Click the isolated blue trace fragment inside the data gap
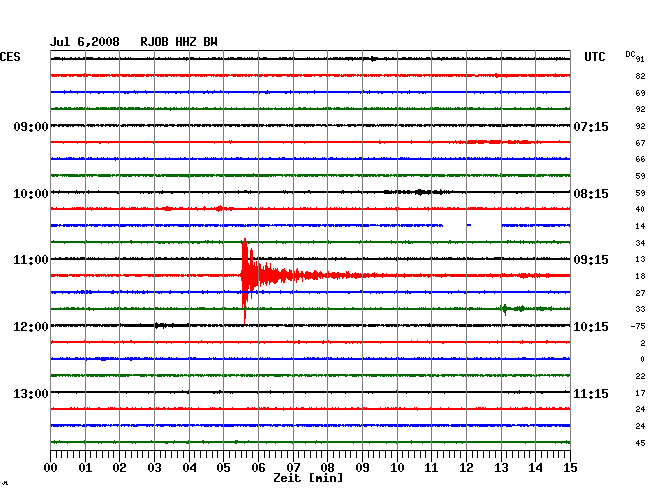This screenshot has height=494, width=650. tap(469, 225)
